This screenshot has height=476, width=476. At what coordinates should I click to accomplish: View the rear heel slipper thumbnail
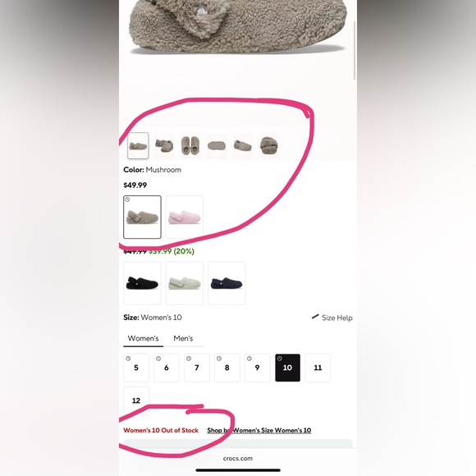pos(269,145)
